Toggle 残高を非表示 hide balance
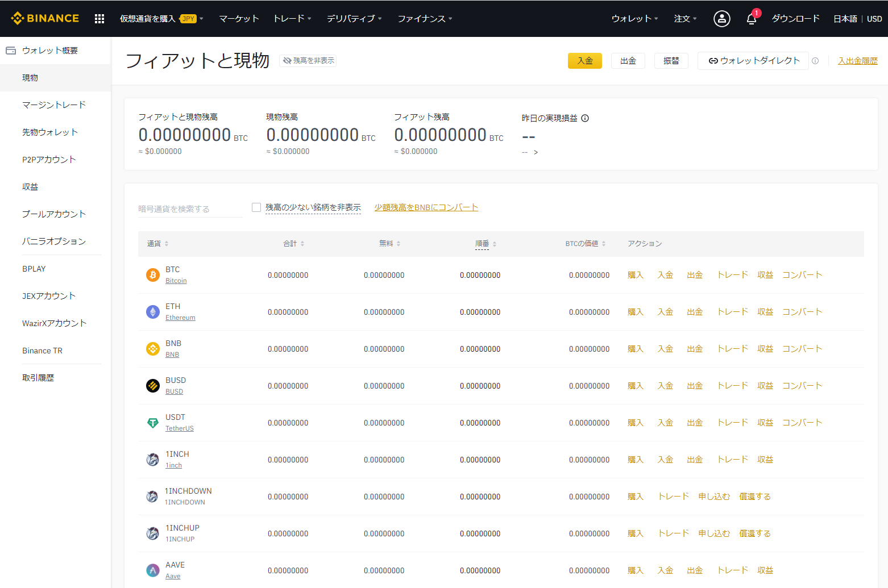This screenshot has width=888, height=588. click(x=308, y=61)
